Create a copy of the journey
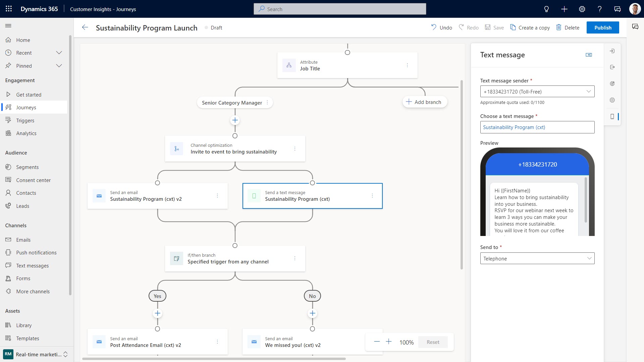 (530, 27)
